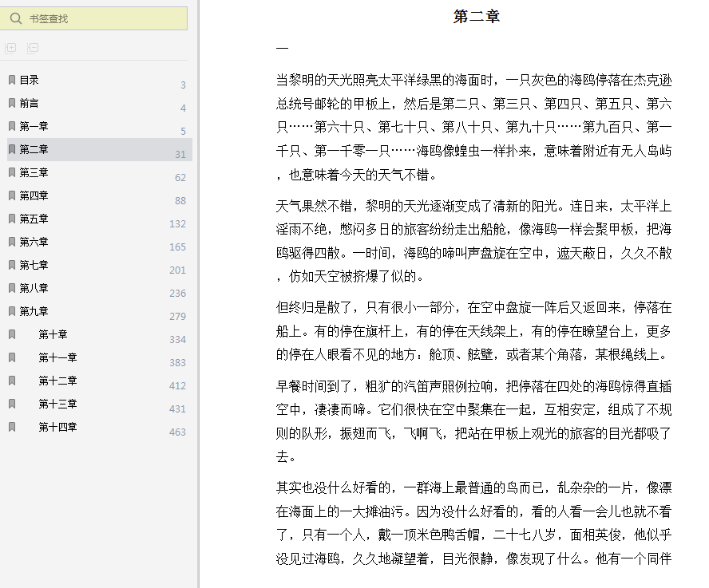Click the bookmark icon on 第十章 row
This screenshot has width=709, height=588.
point(12,334)
